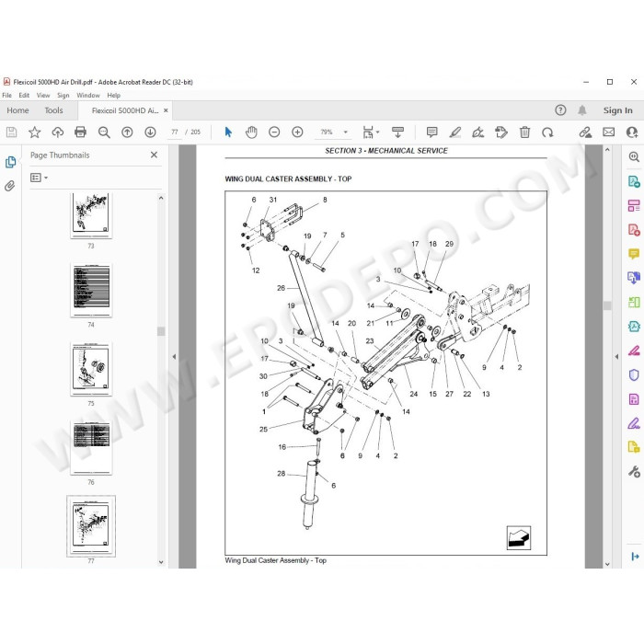Close the Page Thumbnails panel

click(154, 155)
